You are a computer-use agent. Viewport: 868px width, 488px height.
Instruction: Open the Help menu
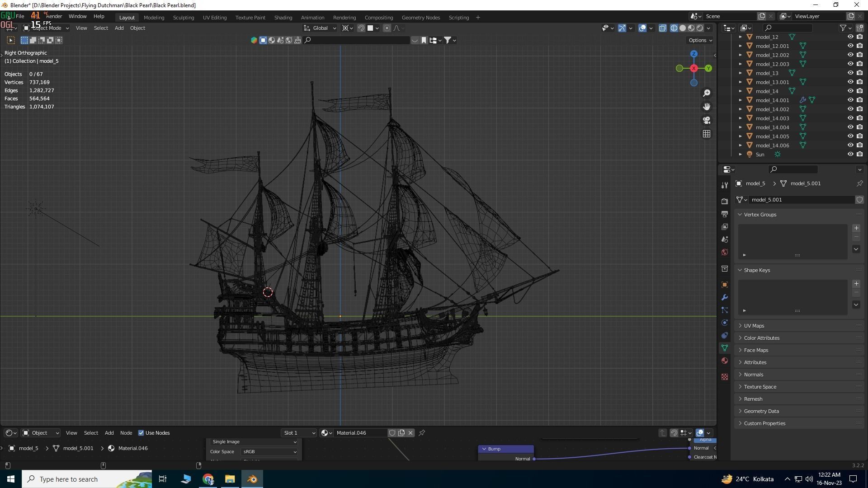pyautogui.click(x=99, y=16)
